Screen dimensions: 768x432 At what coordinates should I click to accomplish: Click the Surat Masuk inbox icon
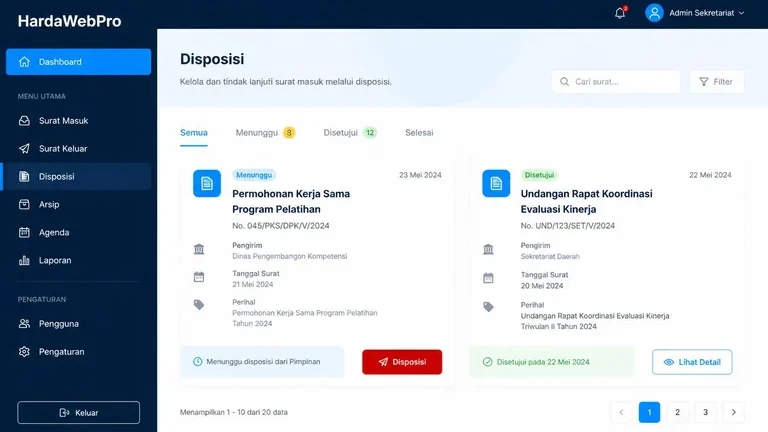click(24, 120)
